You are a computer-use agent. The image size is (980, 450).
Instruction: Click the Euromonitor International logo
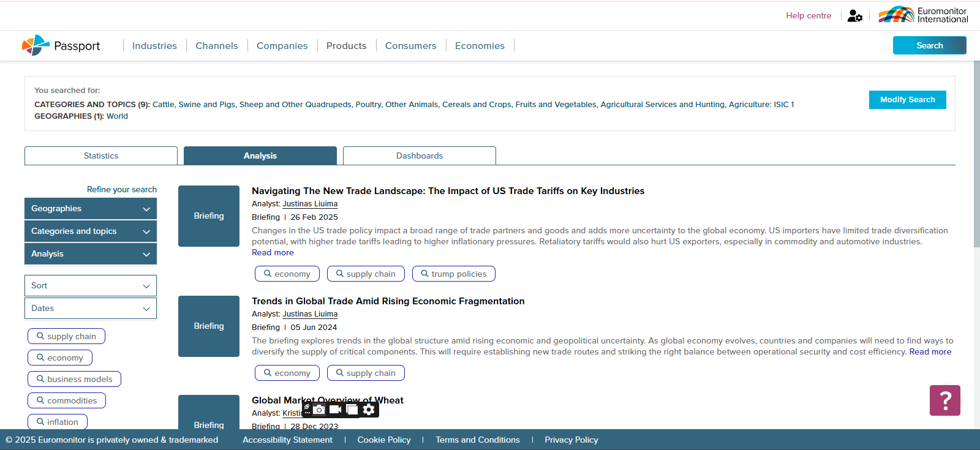923,15
